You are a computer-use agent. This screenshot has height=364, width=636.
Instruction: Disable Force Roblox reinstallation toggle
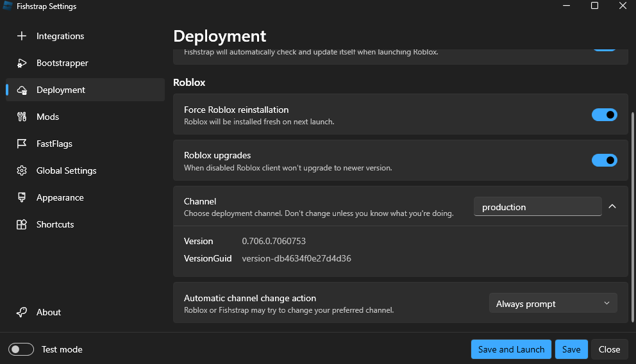(x=604, y=115)
